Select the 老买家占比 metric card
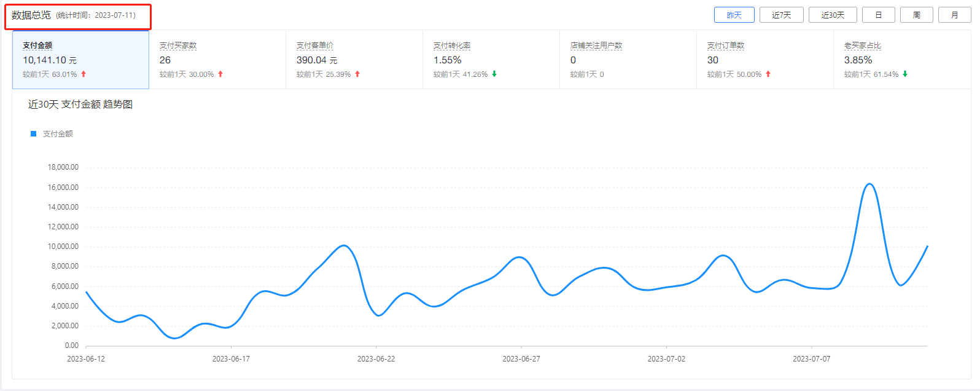Viewport: 980px width, 391px height. 902,60
